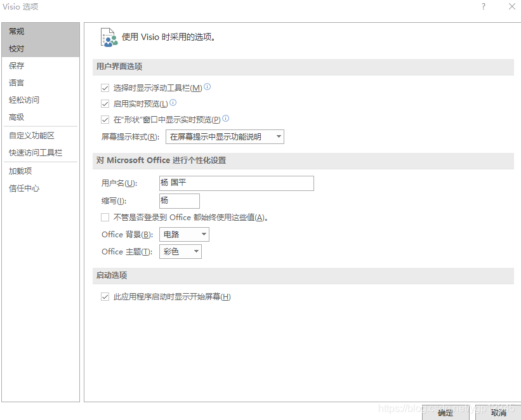Image resolution: width=521 pixels, height=420 pixels.
Task: Go to the 语言 settings page
Action: click(x=41, y=82)
